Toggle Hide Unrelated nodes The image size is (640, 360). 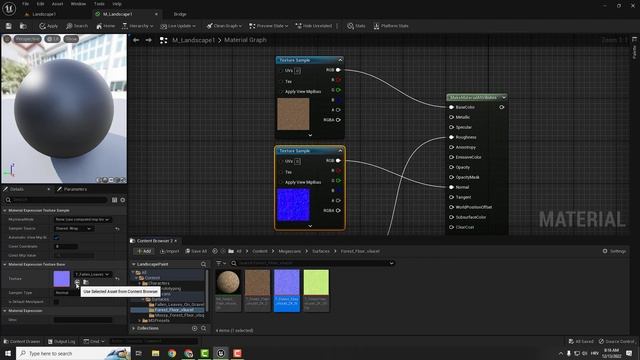(313, 26)
